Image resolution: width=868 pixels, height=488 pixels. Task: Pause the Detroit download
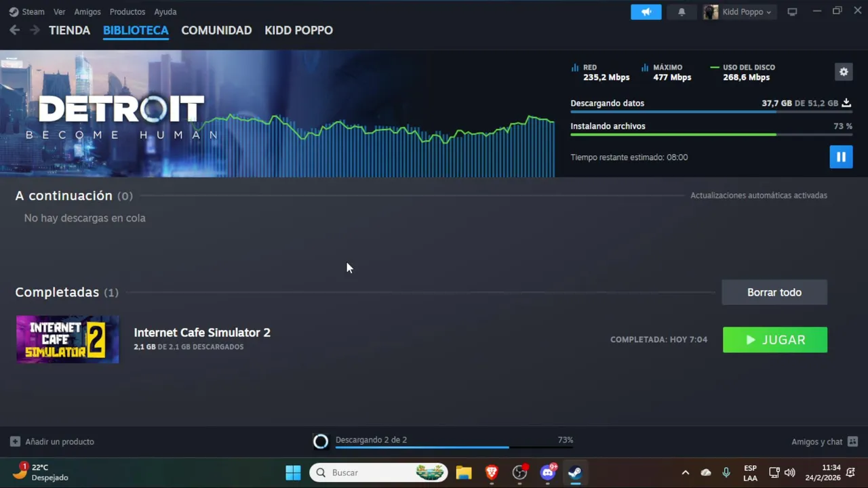point(841,157)
